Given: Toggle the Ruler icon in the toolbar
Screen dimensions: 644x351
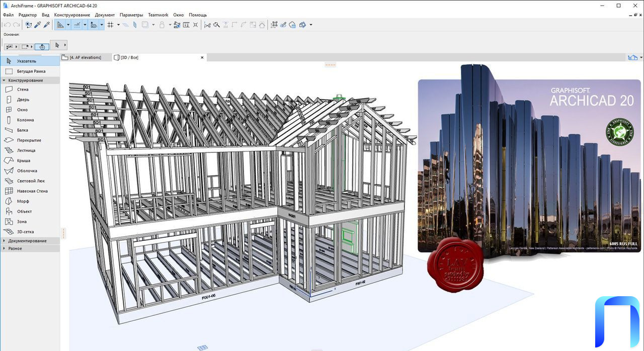Looking at the screenshot, I should (x=94, y=25).
